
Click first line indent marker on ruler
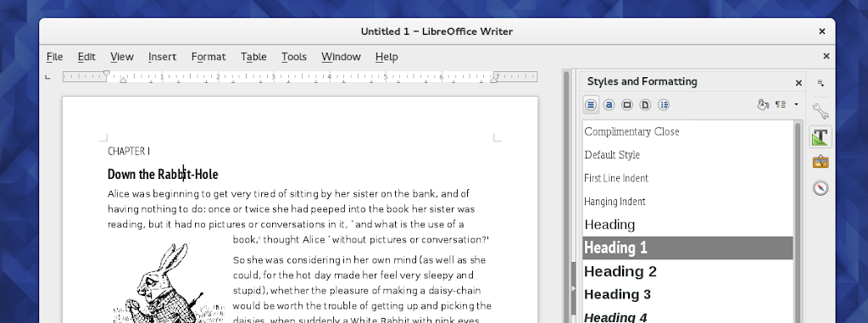tap(107, 73)
